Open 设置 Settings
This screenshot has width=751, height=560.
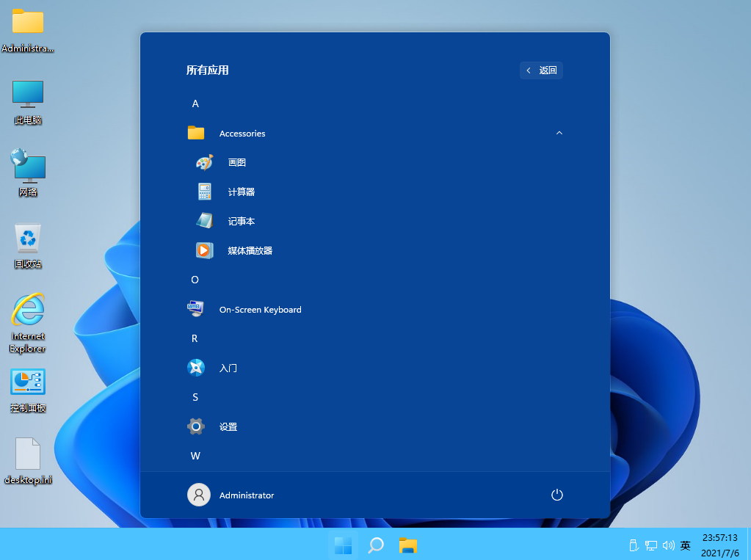tap(228, 426)
